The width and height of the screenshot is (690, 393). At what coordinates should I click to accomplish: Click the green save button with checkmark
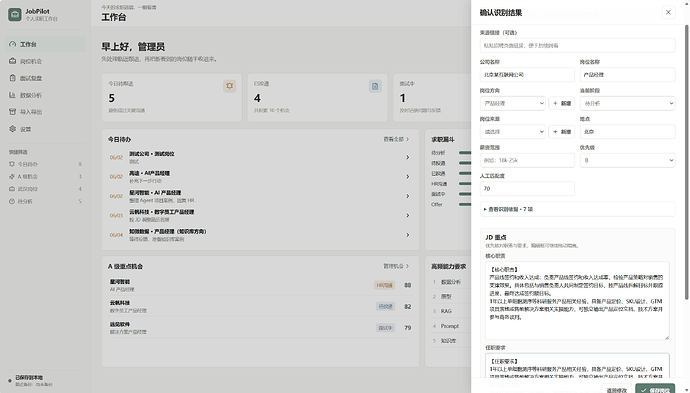click(655, 389)
